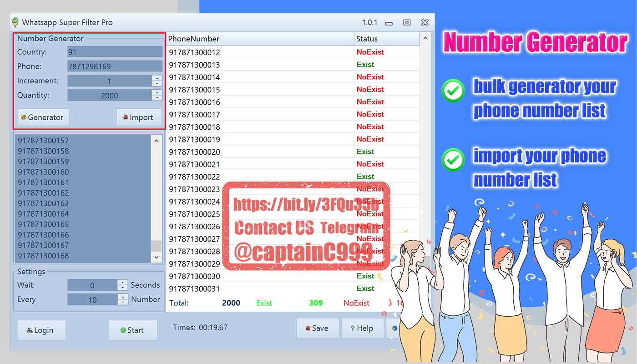The width and height of the screenshot is (637, 364).
Task: Click the Times value 00:19.67
Action: pos(213,328)
